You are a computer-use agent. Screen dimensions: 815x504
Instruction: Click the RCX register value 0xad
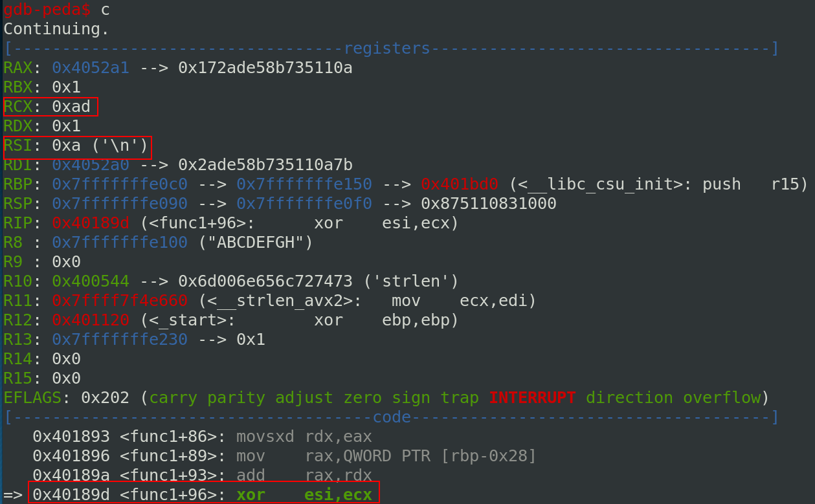(71, 107)
